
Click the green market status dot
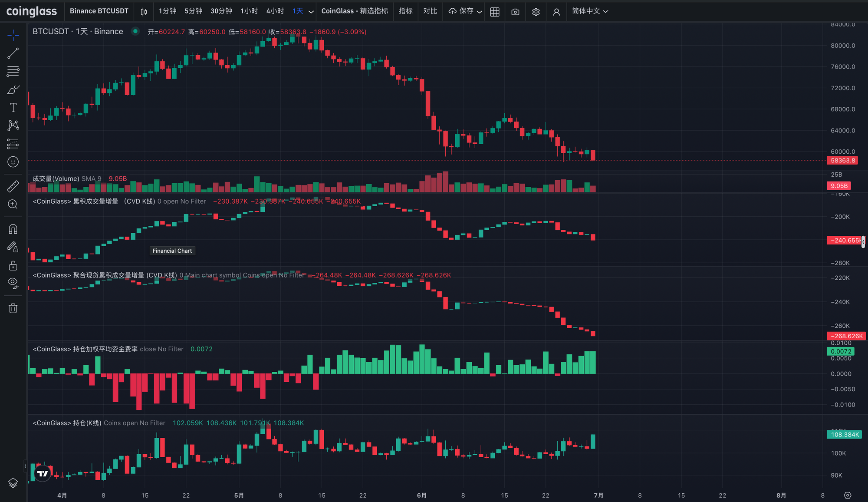point(135,31)
